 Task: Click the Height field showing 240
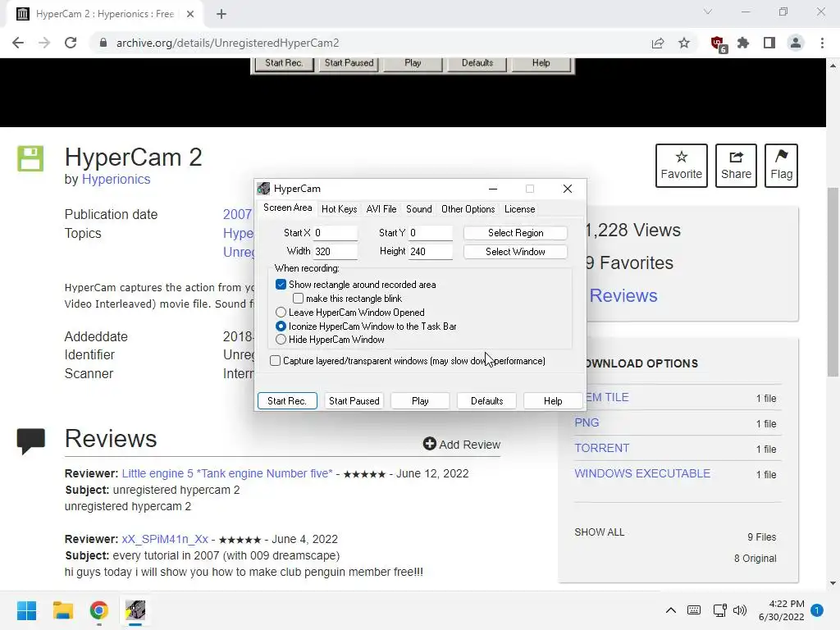tap(430, 252)
